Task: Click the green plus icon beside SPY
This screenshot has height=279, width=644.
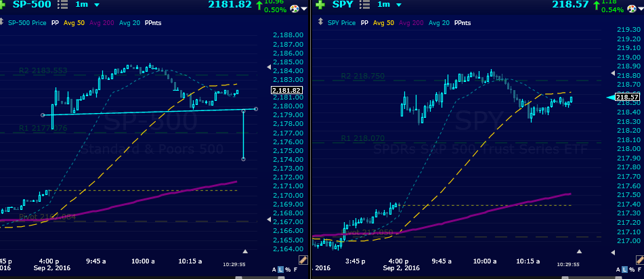Action: (319, 5)
